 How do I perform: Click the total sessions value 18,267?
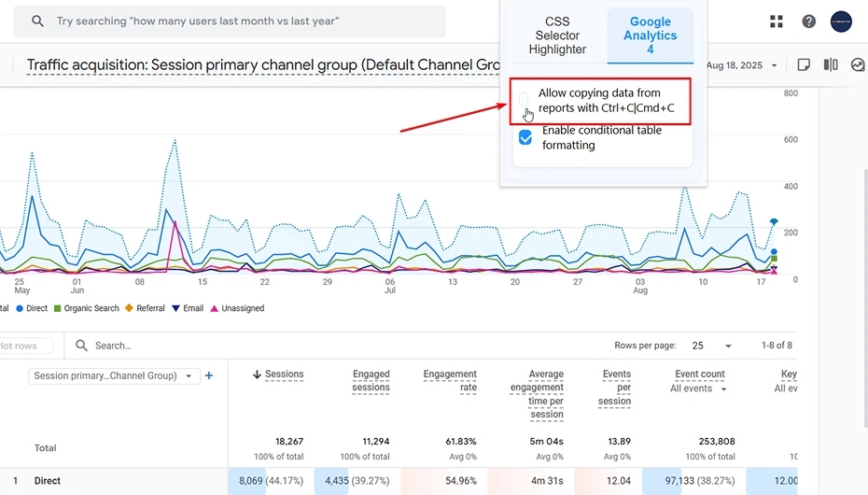(289, 441)
